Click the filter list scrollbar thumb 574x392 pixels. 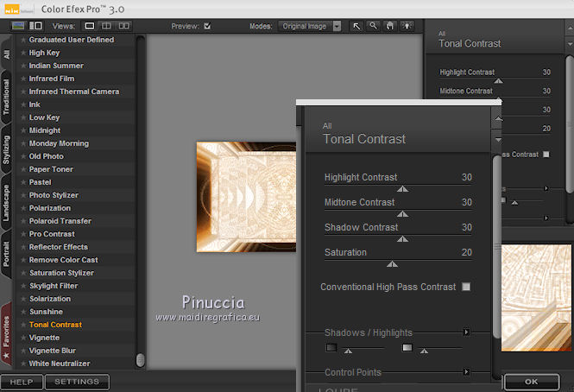click(140, 360)
